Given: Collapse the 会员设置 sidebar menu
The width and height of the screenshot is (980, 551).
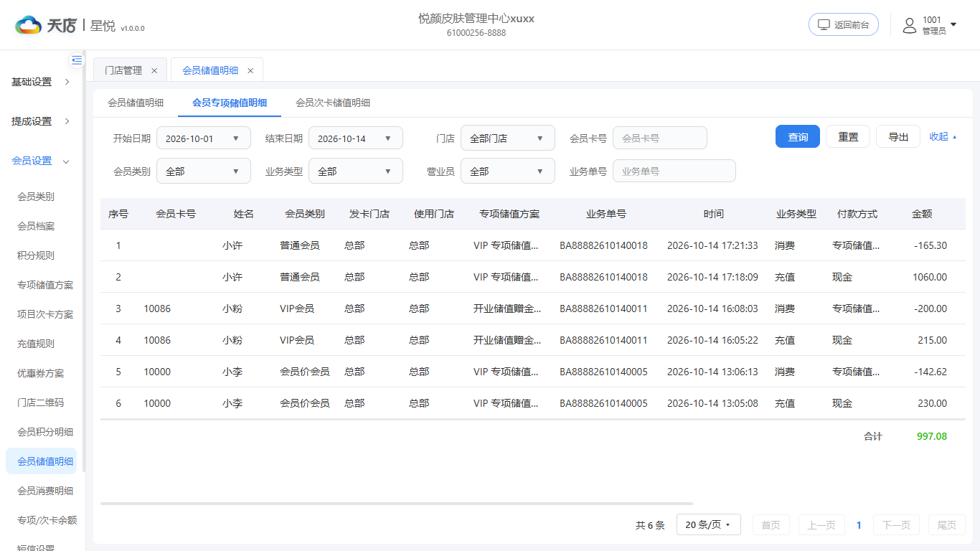Looking at the screenshot, I should click(x=42, y=161).
